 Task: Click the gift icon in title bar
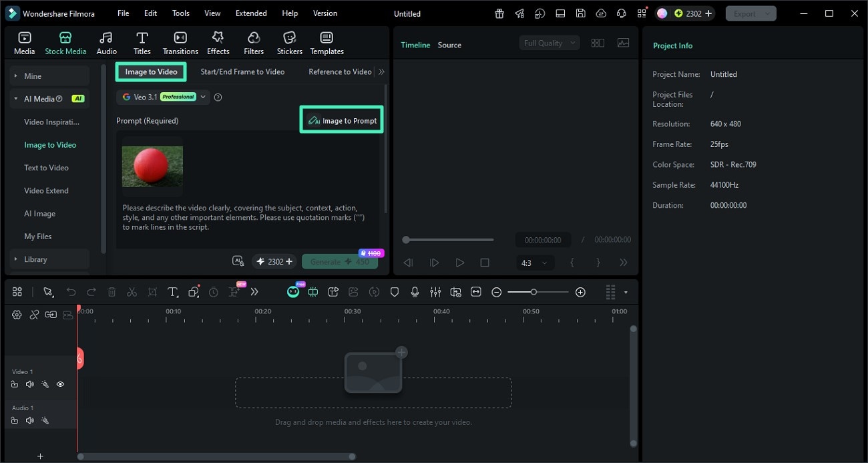(x=499, y=13)
